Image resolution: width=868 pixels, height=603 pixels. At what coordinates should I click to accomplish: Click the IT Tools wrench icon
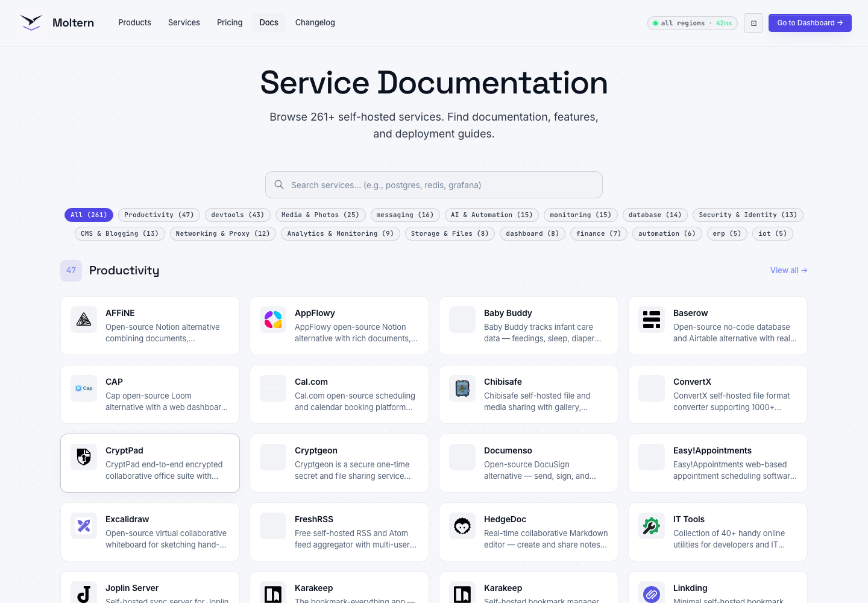click(x=652, y=526)
